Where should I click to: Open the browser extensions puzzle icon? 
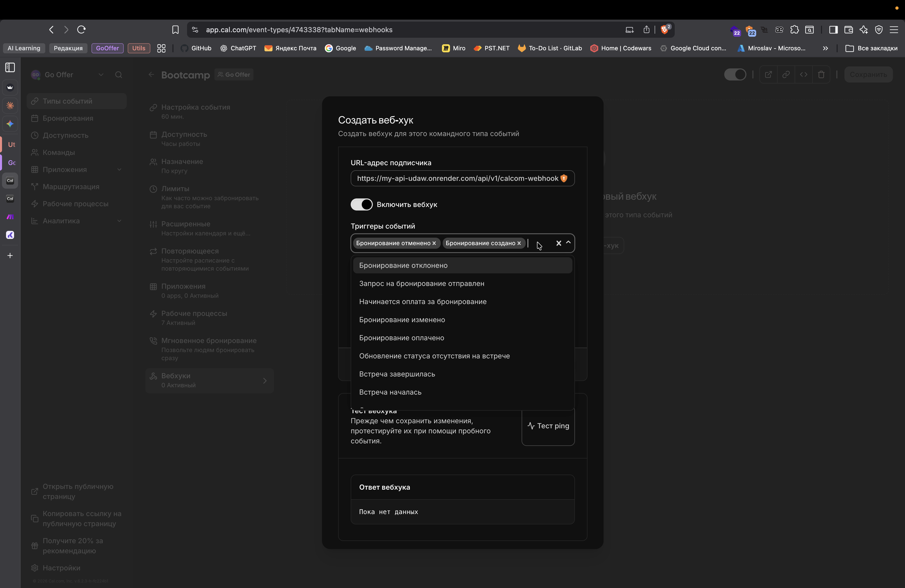794,30
